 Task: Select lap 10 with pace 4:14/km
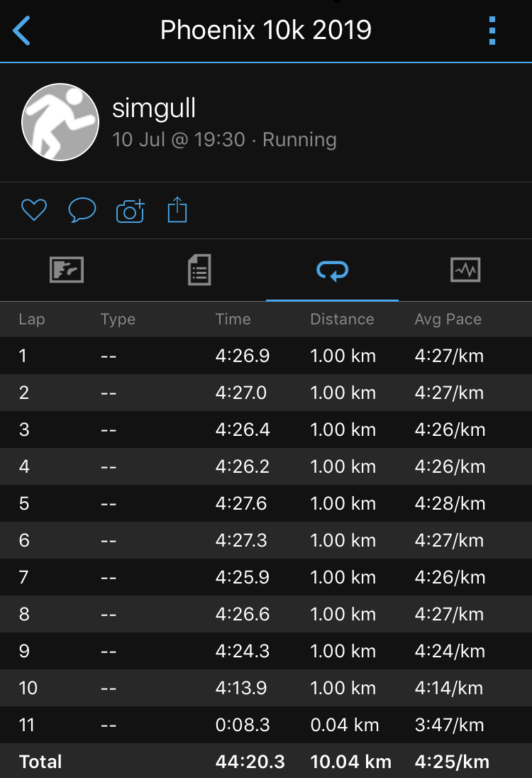click(266, 688)
